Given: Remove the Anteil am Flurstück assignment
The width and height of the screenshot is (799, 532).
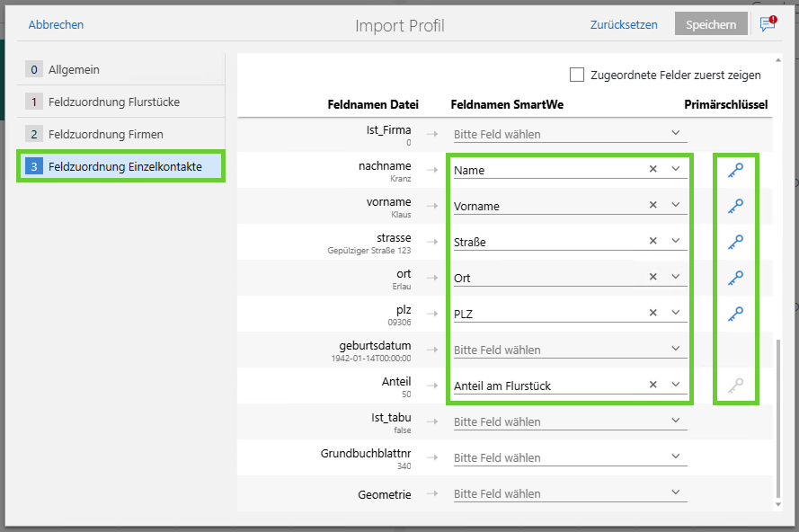Looking at the screenshot, I should point(653,385).
